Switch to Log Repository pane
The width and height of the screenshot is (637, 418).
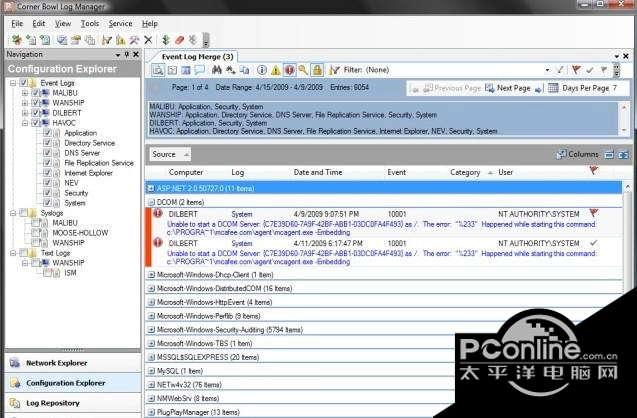tap(73, 403)
